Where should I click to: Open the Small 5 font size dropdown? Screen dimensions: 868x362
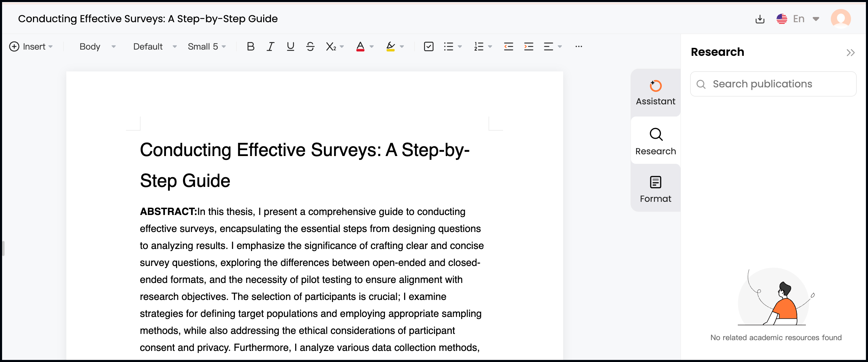click(207, 46)
